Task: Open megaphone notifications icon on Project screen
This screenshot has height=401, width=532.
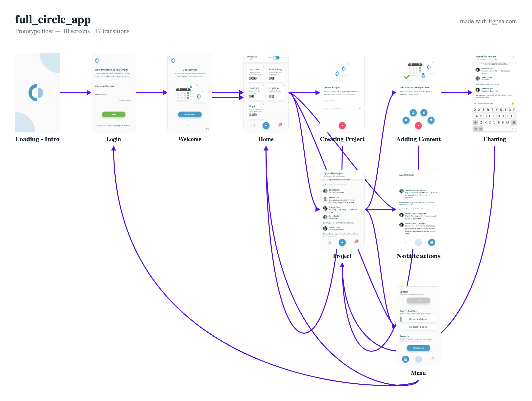Action: (x=356, y=242)
